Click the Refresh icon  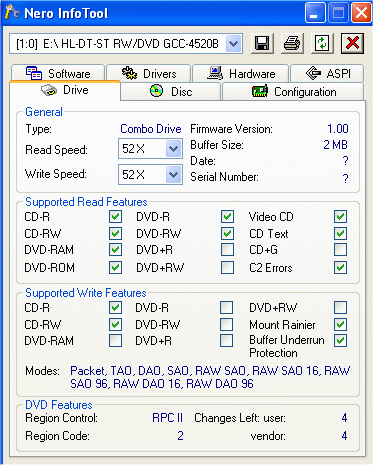(322, 43)
